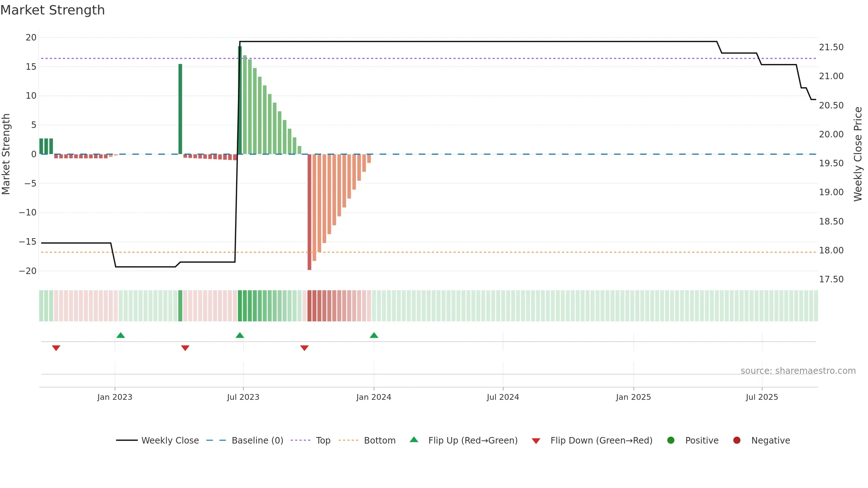The height and width of the screenshot is (488, 868).
Task: Click the deepest red bar near −20
Action: pos(310,212)
